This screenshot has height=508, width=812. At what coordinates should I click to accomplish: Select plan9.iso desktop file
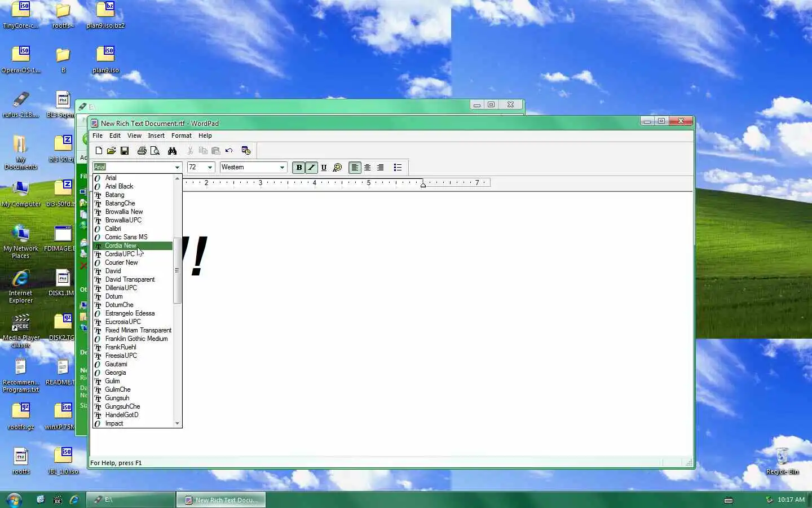(x=105, y=60)
